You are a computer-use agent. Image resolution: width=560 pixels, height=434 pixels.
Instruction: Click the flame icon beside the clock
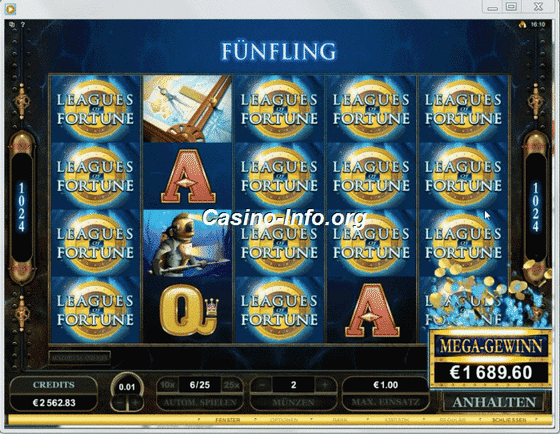(x=522, y=25)
